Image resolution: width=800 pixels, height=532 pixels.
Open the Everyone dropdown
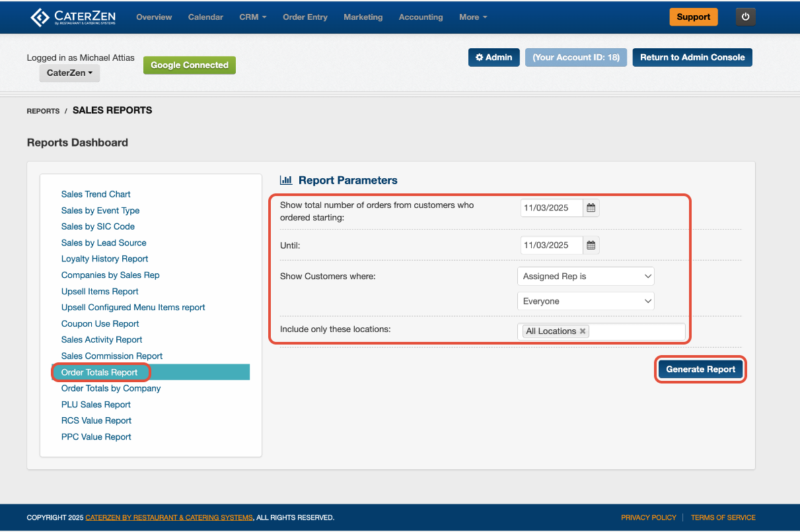585,301
